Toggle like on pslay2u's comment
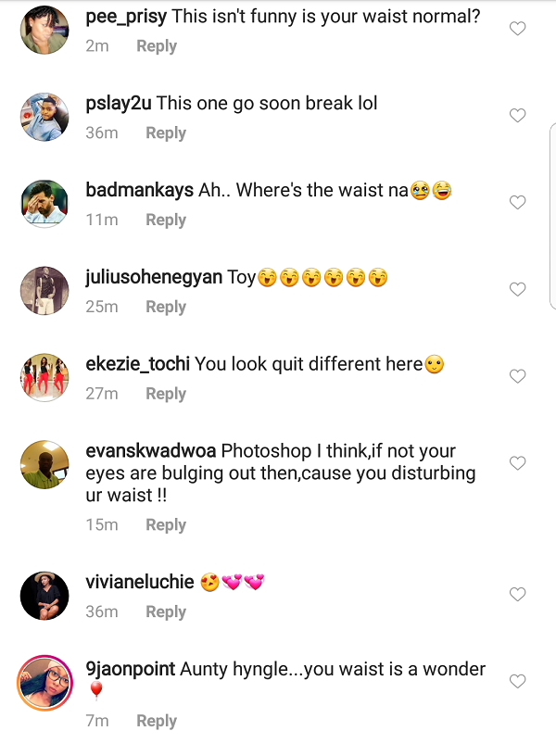The width and height of the screenshot is (556, 756). 517,116
